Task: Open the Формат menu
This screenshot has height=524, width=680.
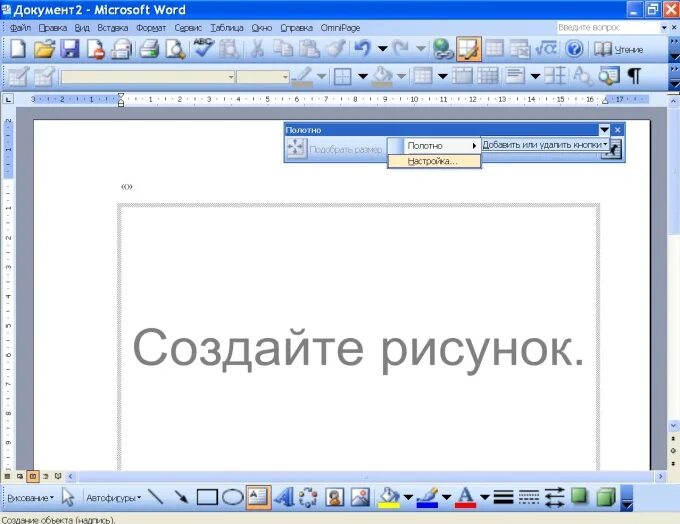Action: pyautogui.click(x=151, y=28)
